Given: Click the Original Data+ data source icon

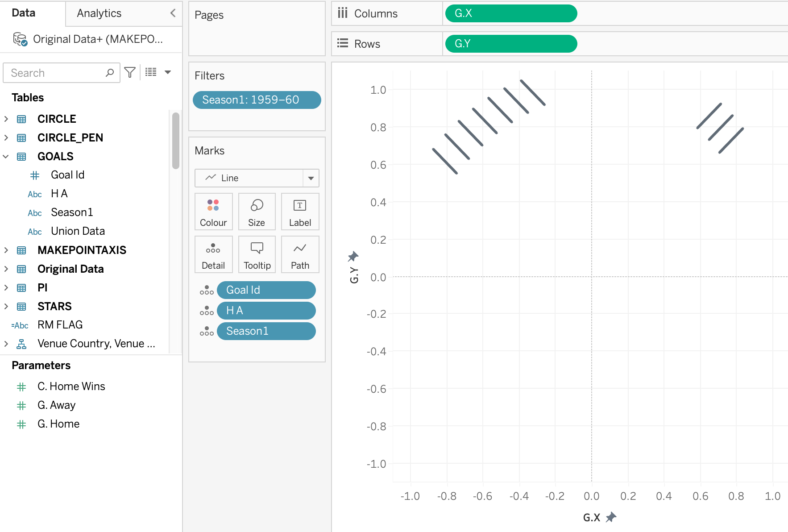Looking at the screenshot, I should coord(20,39).
